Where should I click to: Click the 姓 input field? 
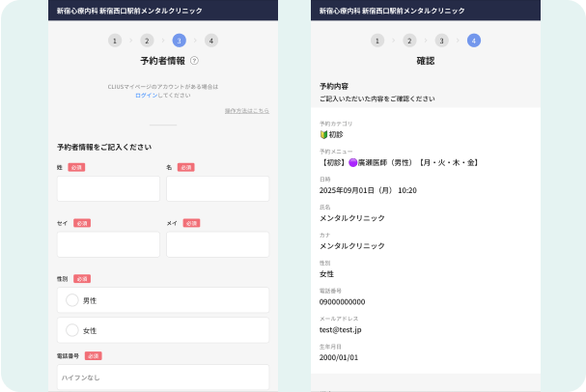(x=108, y=188)
